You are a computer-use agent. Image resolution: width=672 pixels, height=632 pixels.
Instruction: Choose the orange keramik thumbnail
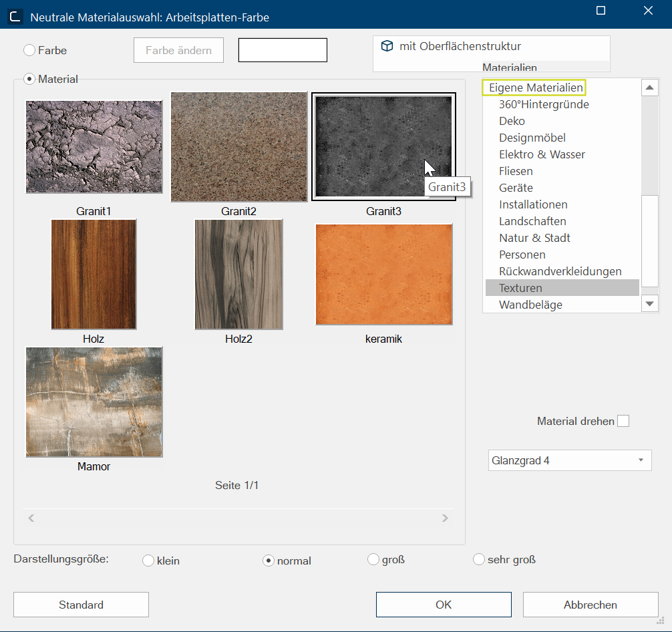point(384,275)
